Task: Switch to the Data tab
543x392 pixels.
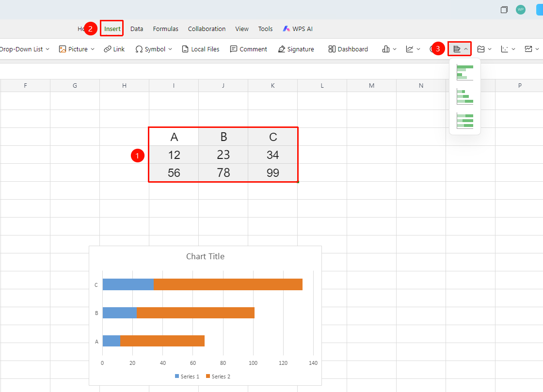Action: click(137, 29)
